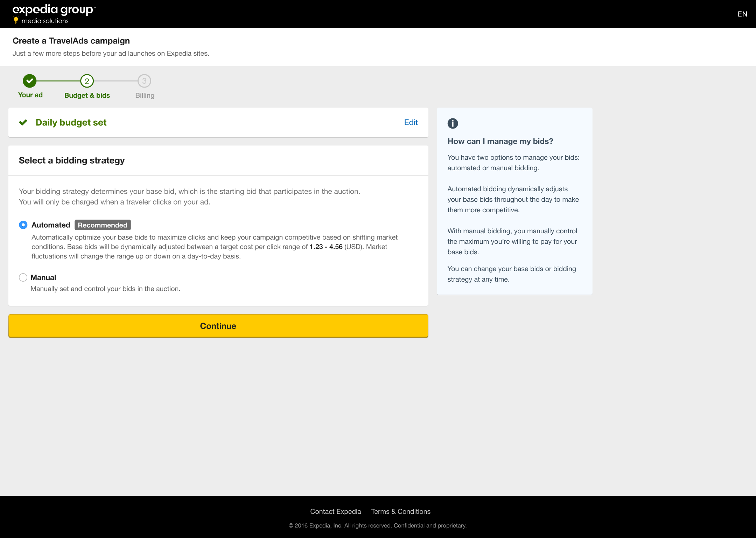
Task: Click Manually set and control your bids description
Action: tap(105, 289)
